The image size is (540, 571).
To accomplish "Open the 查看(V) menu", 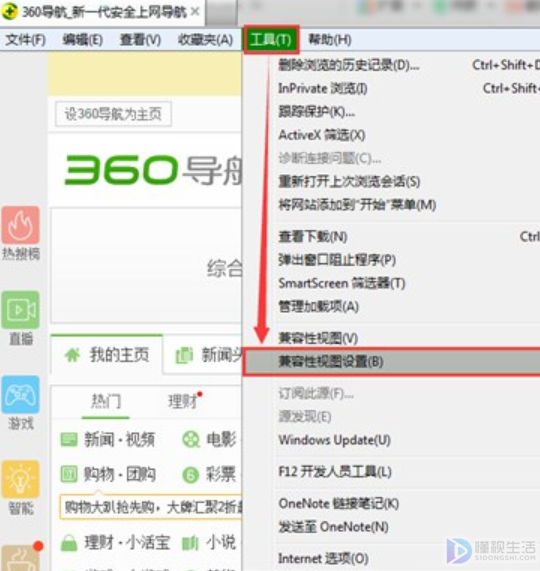I will 141,39.
